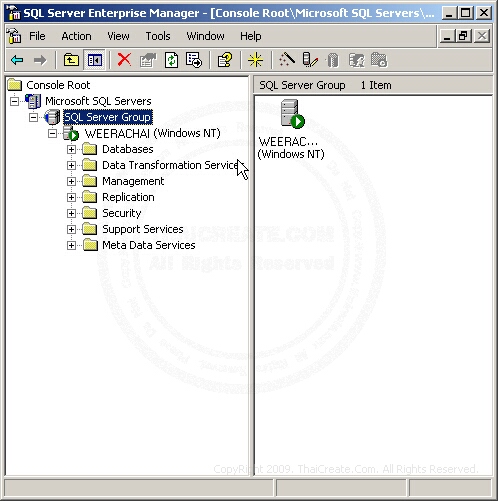498x501 pixels.
Task: Click the red X Delete toolbar icon
Action: click(x=124, y=60)
